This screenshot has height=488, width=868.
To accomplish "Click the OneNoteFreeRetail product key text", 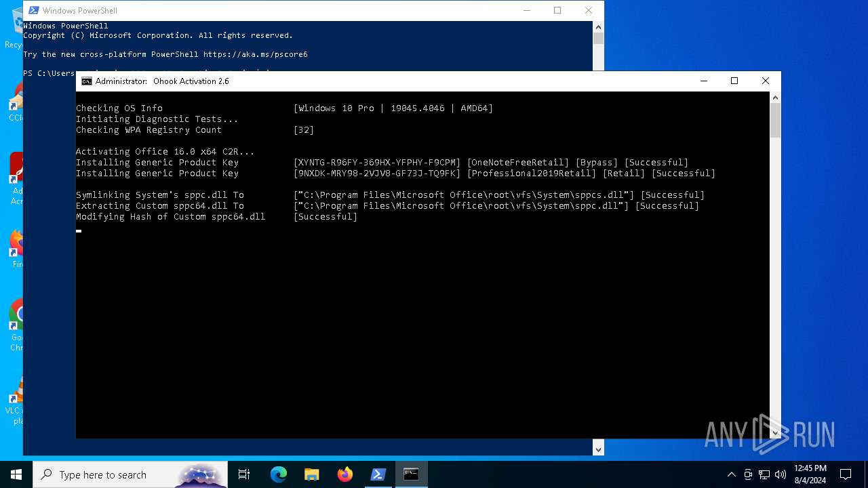I will click(x=377, y=163).
